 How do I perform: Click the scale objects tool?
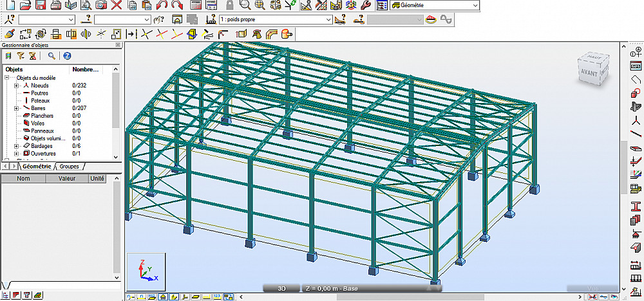coord(116,33)
